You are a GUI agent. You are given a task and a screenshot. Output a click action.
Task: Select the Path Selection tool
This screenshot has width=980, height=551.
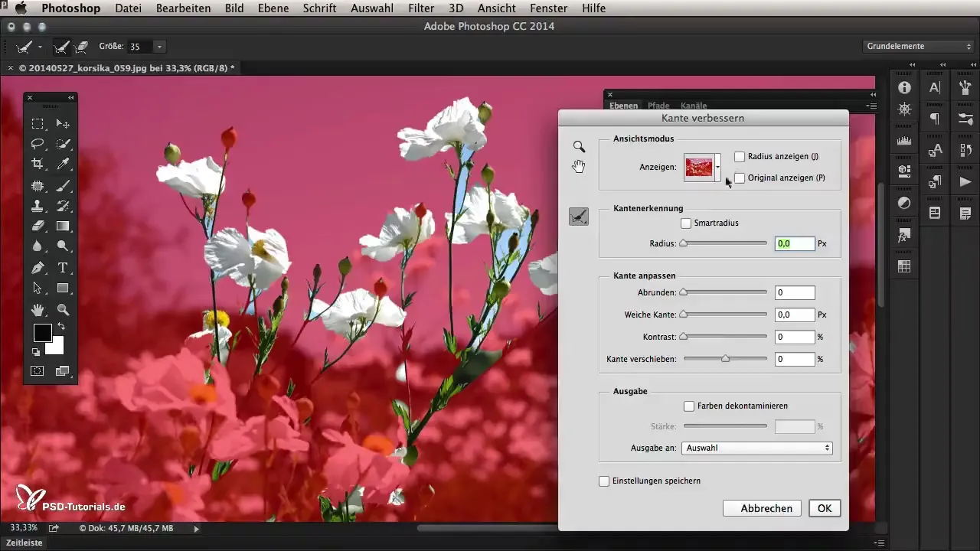38,289
